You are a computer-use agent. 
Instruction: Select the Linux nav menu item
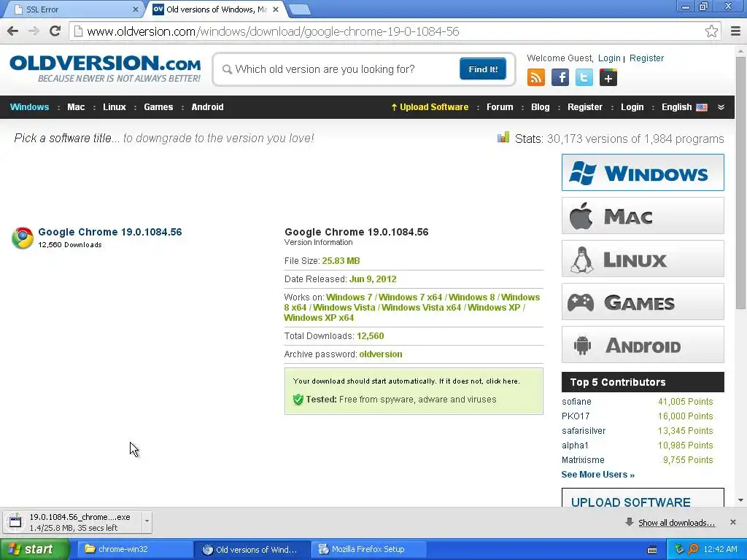115,107
